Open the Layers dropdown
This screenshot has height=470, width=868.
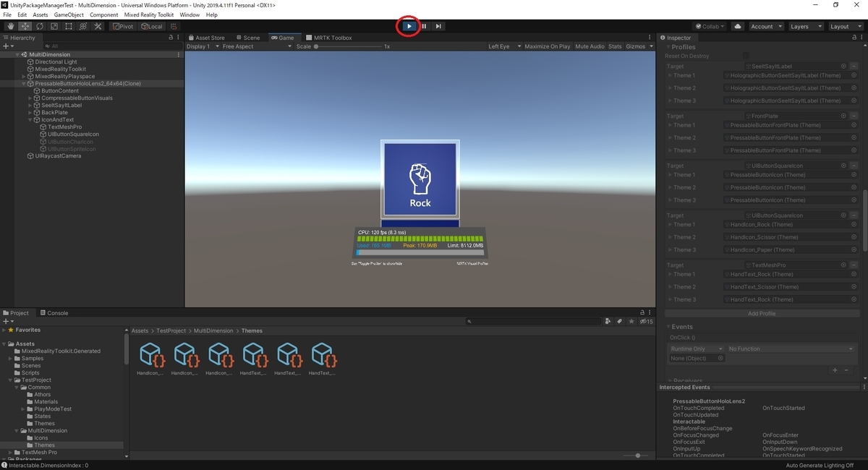805,26
